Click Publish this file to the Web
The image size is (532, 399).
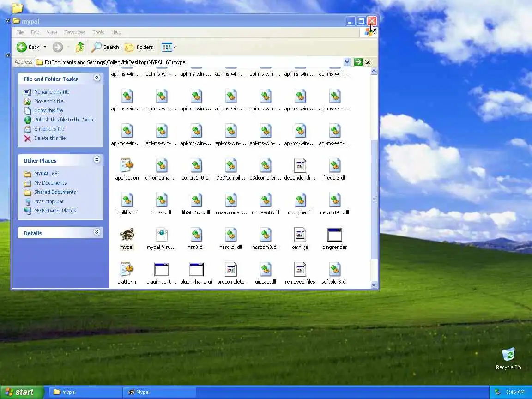pos(63,120)
